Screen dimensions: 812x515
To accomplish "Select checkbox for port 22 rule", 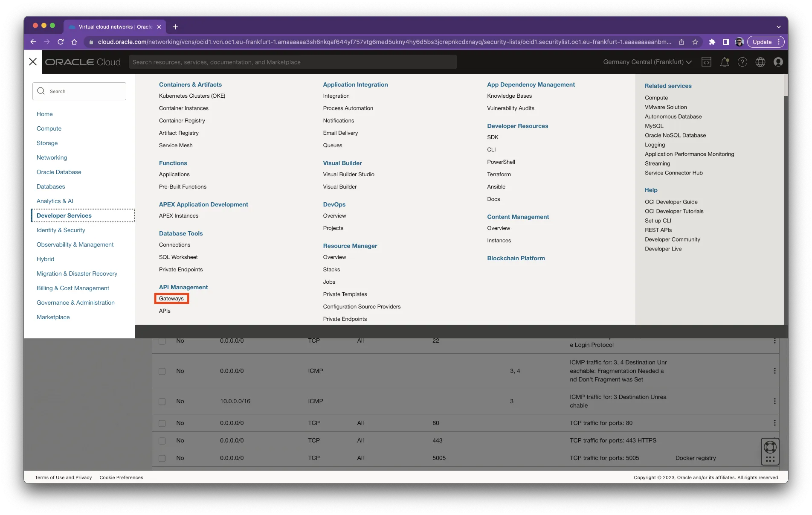I will 162,341.
